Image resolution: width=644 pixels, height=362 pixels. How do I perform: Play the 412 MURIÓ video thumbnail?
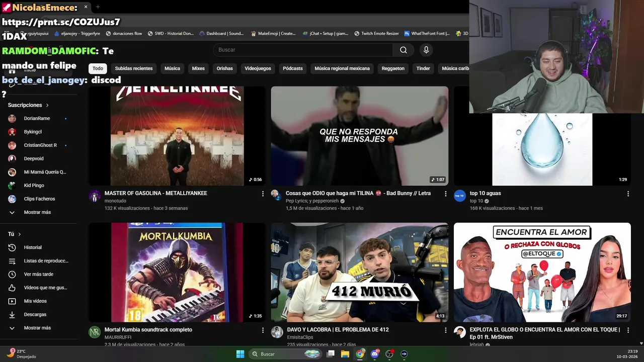360,272
